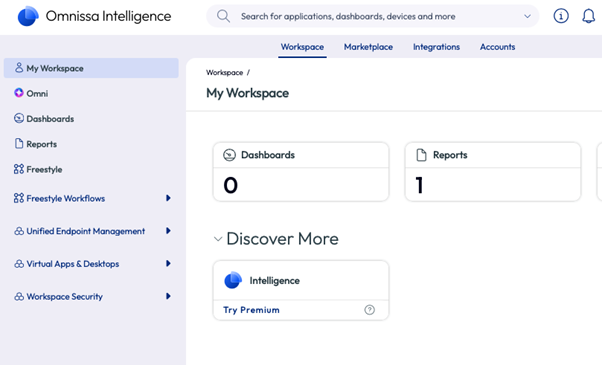Click into the search applications field
This screenshot has width=602, height=365.
(372, 16)
